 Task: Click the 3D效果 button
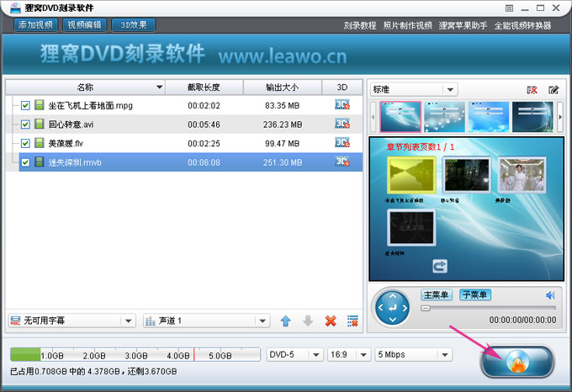click(x=134, y=24)
